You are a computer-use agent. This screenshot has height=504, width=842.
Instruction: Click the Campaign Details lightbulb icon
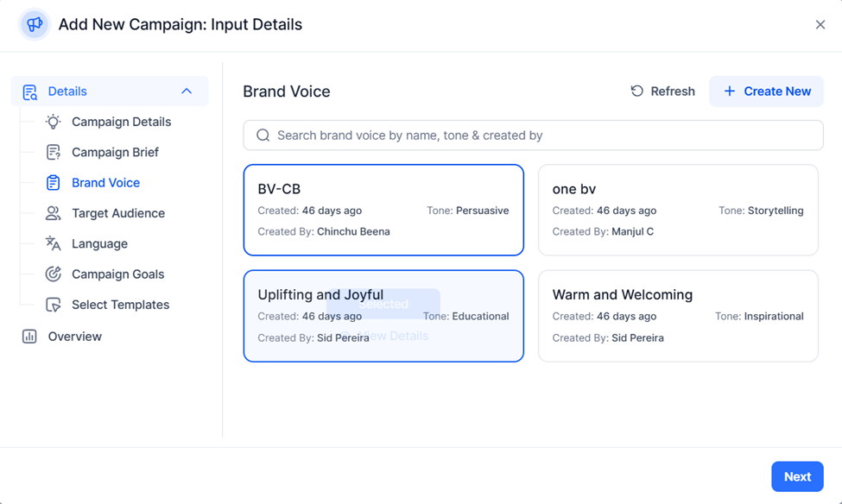click(53, 122)
